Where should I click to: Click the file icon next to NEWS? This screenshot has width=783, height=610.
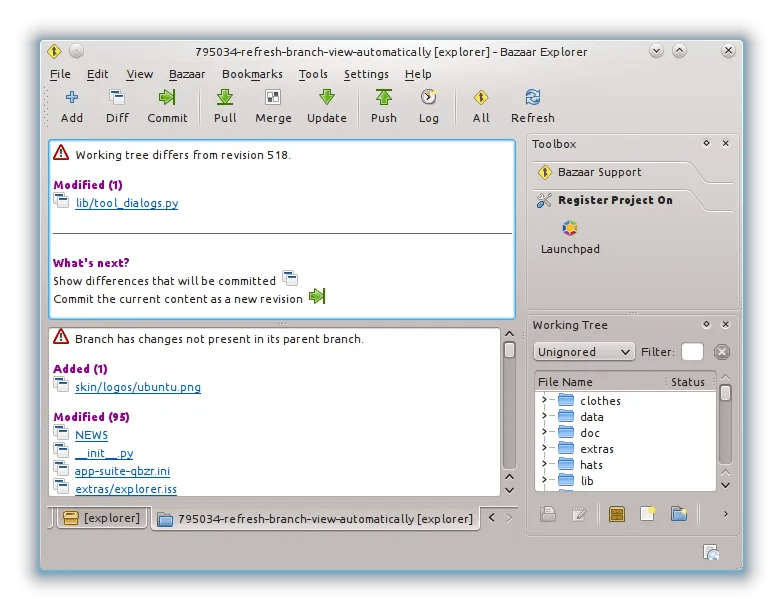click(61, 433)
